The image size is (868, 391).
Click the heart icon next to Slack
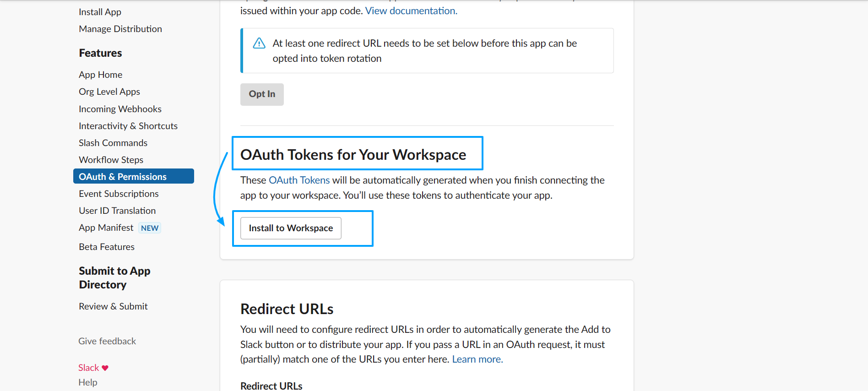(x=105, y=368)
